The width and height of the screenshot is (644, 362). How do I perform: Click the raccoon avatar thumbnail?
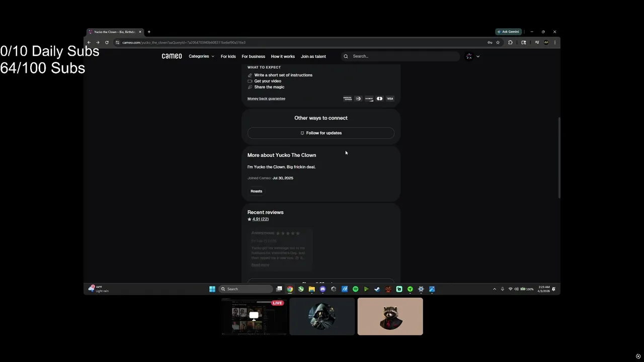pyautogui.click(x=390, y=316)
